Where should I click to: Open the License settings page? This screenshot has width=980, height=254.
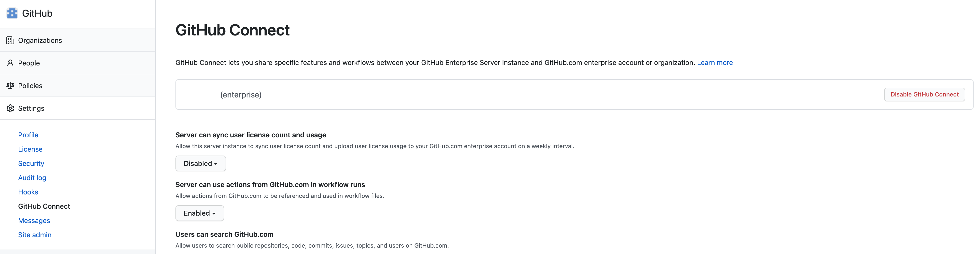click(30, 149)
